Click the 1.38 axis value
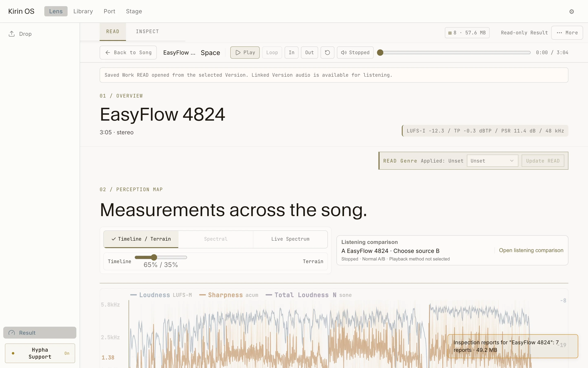Image resolution: width=588 pixels, height=368 pixels. tap(108, 358)
